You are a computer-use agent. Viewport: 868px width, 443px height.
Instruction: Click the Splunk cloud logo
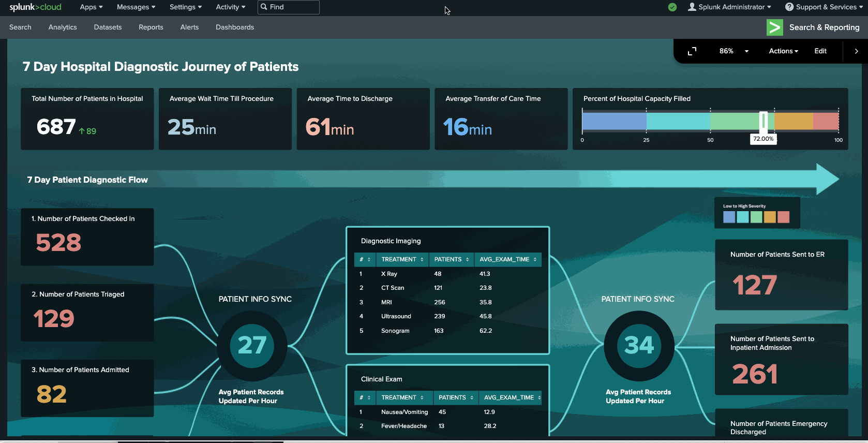pyautogui.click(x=35, y=7)
